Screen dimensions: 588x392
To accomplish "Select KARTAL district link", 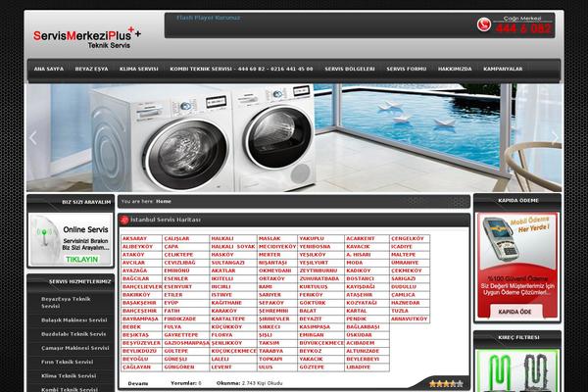I will pyautogui.click(x=357, y=311).
